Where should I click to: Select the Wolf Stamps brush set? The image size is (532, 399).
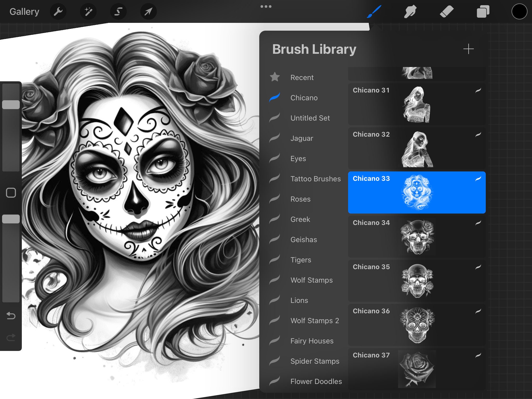click(311, 280)
